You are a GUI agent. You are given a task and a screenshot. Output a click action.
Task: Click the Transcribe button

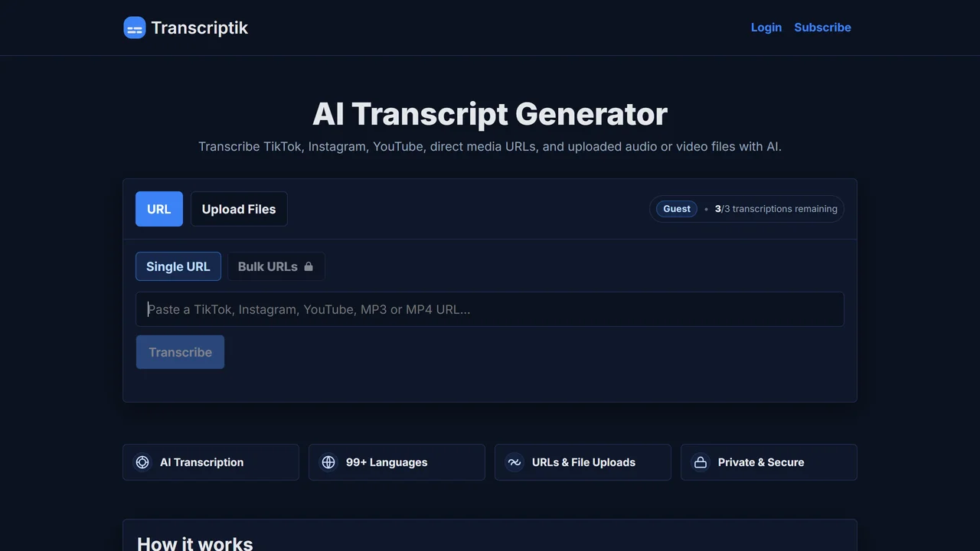pyautogui.click(x=180, y=352)
